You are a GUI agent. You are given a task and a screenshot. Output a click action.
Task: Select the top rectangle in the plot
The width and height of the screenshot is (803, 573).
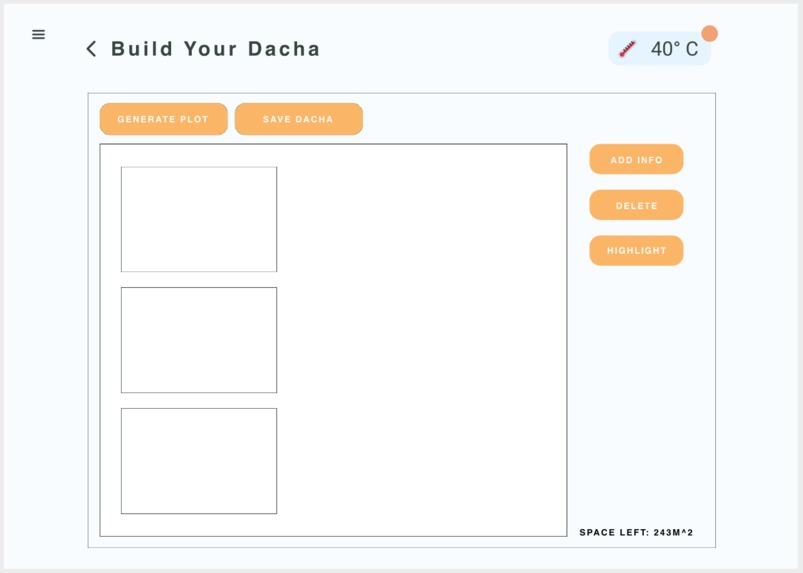pos(199,219)
